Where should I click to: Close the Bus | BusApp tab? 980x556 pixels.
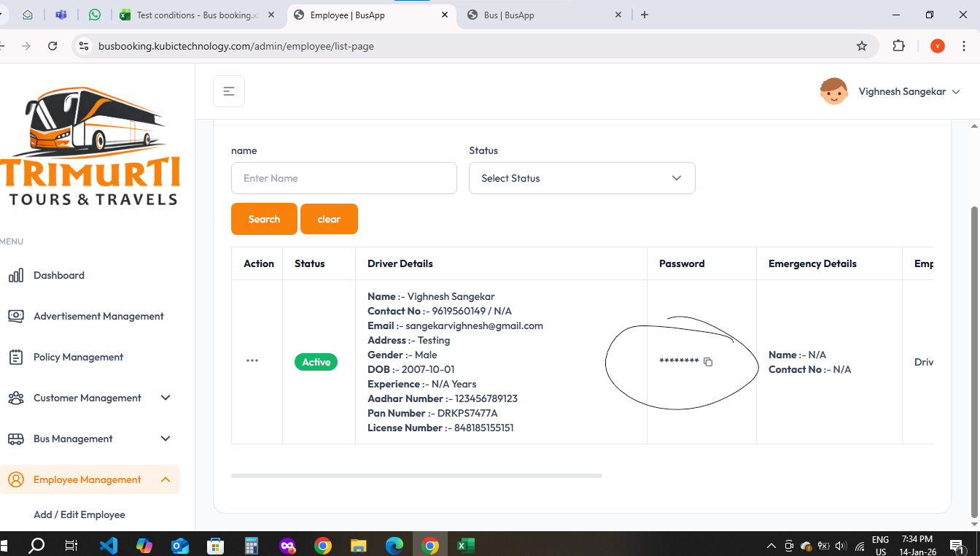pos(618,15)
